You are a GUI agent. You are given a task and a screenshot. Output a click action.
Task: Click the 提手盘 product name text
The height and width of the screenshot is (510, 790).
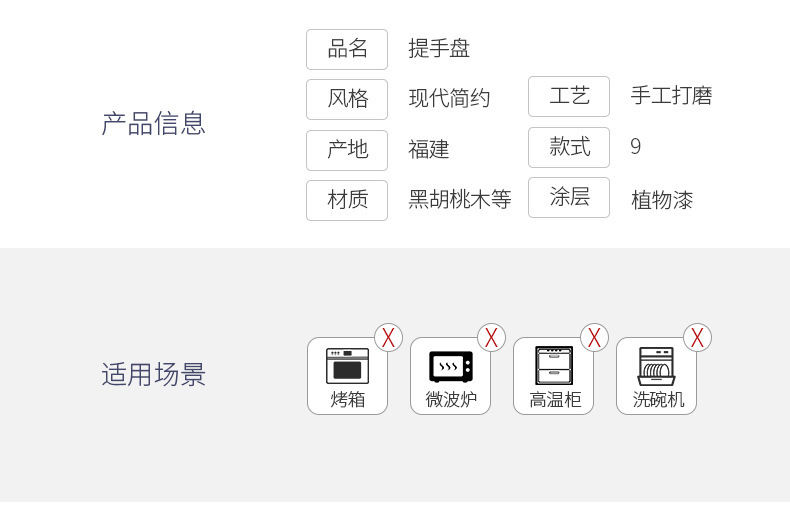pos(439,49)
